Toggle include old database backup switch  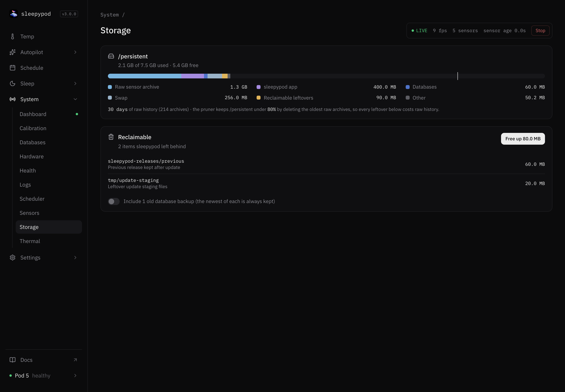(x=114, y=201)
